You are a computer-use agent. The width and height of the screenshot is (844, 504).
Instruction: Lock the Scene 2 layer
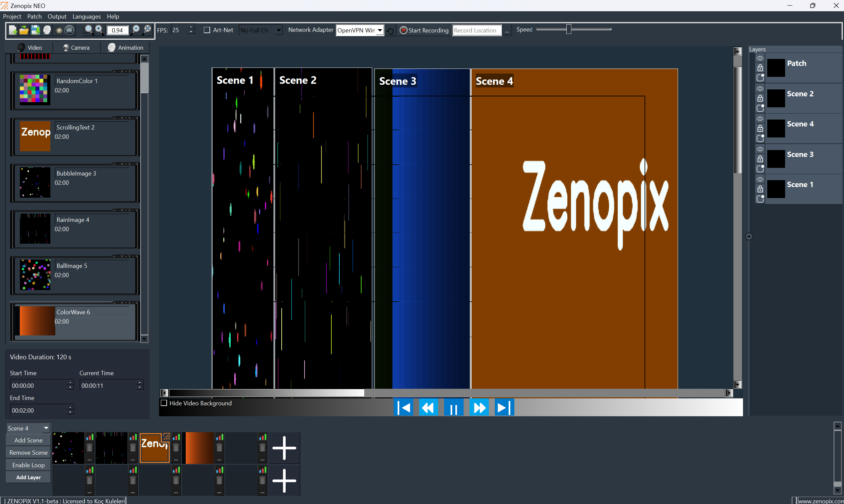[760, 98]
